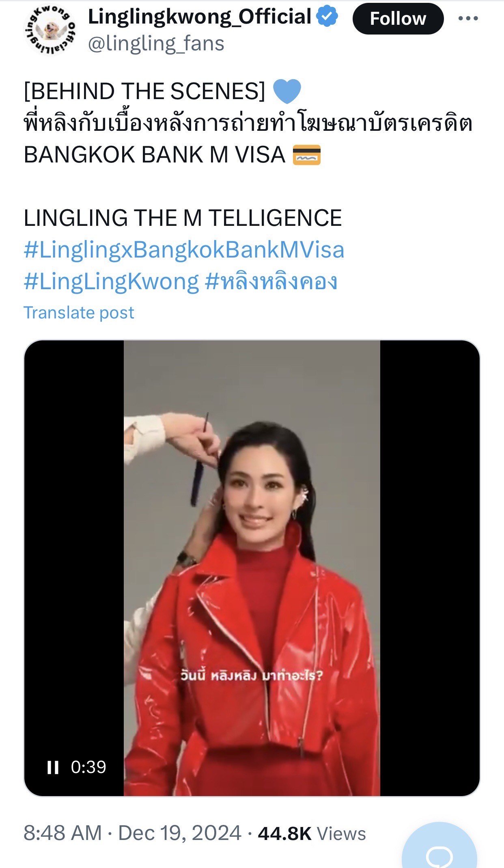
Task: Tap the floating reply bubble button
Action: point(439,851)
